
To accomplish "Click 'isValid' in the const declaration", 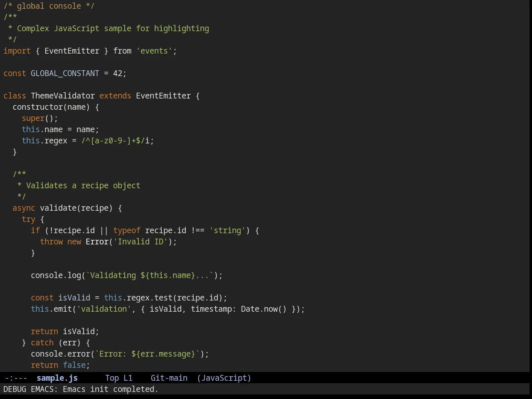I will pos(74,298).
